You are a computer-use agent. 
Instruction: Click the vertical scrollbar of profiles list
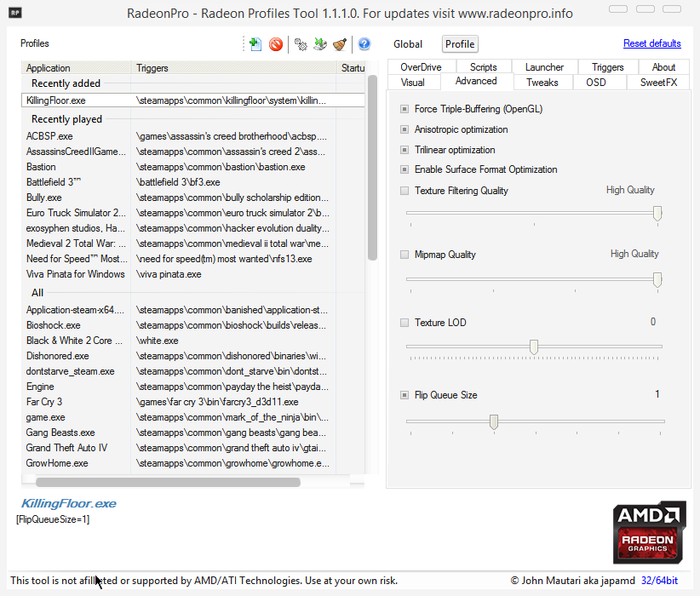(372, 168)
